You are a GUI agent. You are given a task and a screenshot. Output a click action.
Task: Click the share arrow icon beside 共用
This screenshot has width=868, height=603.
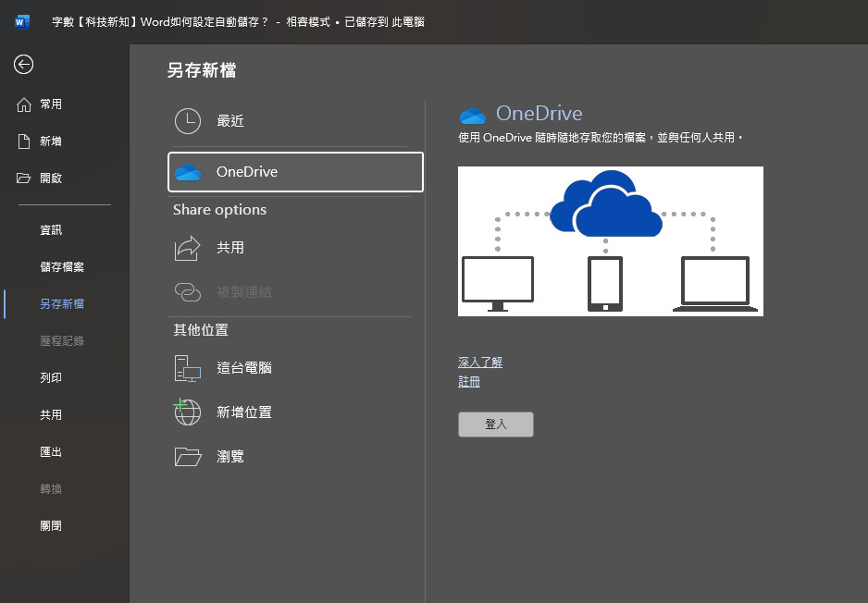(x=188, y=249)
